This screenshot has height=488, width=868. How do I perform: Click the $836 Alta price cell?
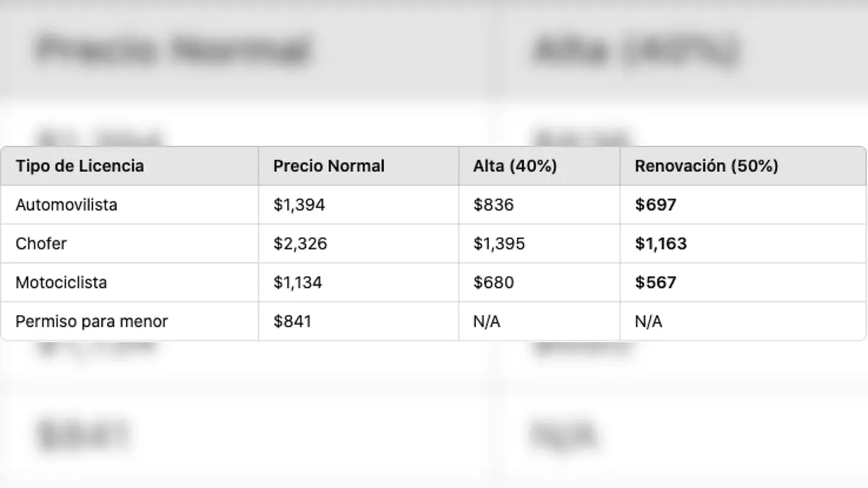click(x=493, y=205)
